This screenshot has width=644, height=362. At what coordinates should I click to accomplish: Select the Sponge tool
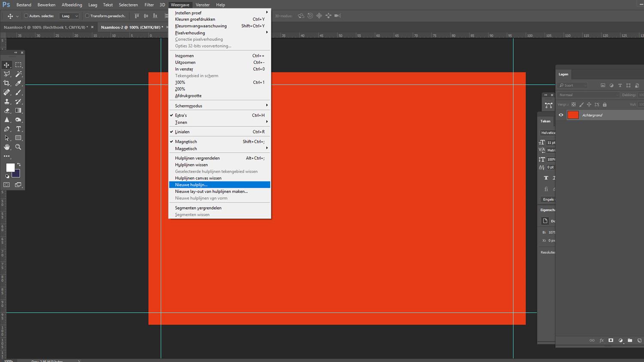(18, 120)
